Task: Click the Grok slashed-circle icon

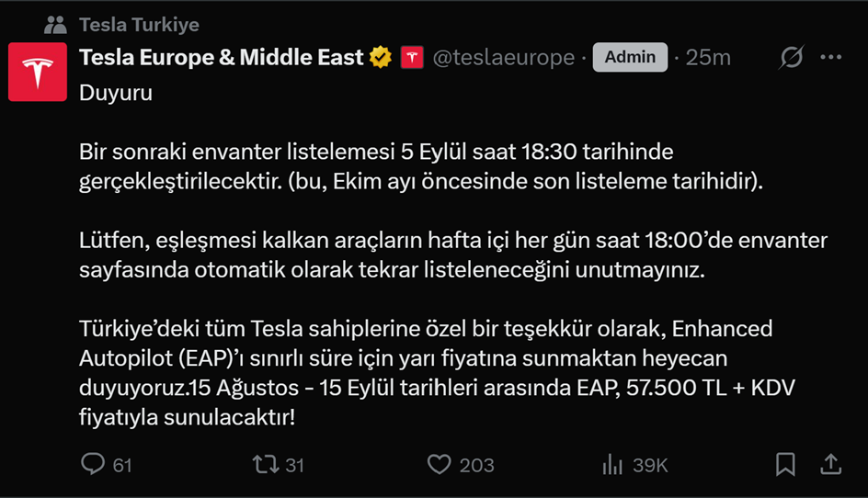Action: click(791, 58)
